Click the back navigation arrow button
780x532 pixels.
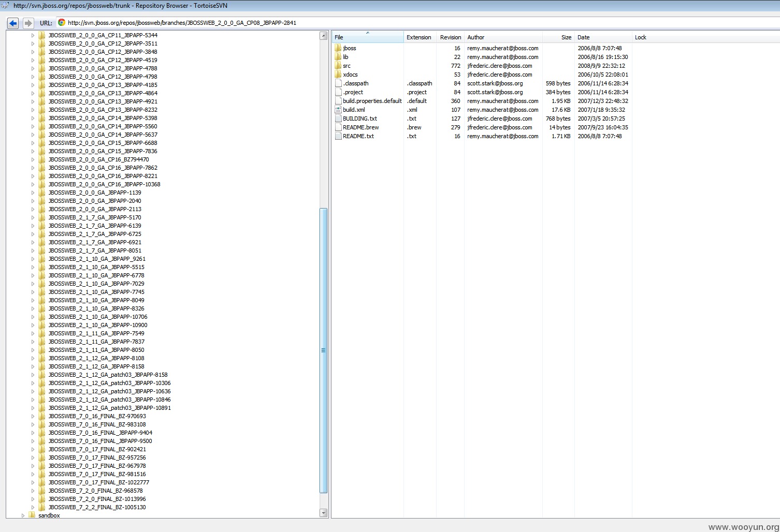[13, 23]
